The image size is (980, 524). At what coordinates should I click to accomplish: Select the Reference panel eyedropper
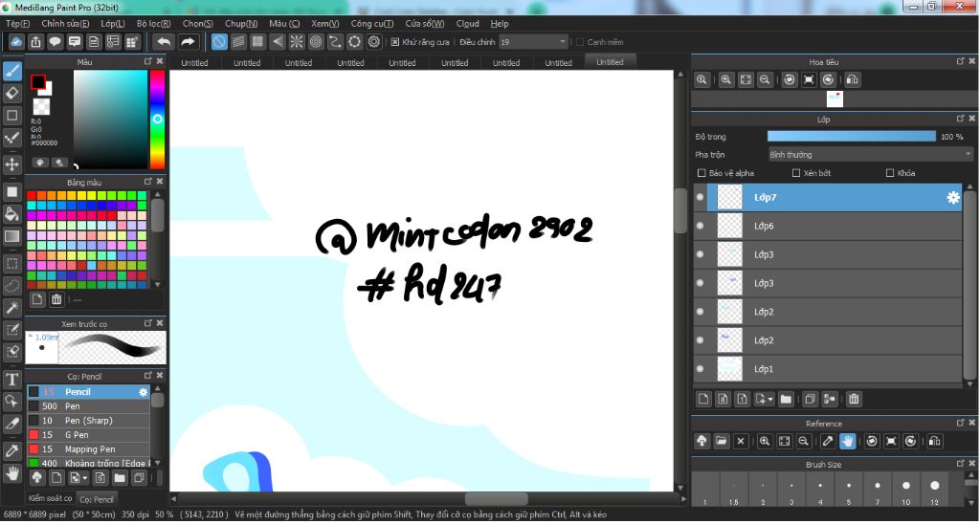coord(828,441)
